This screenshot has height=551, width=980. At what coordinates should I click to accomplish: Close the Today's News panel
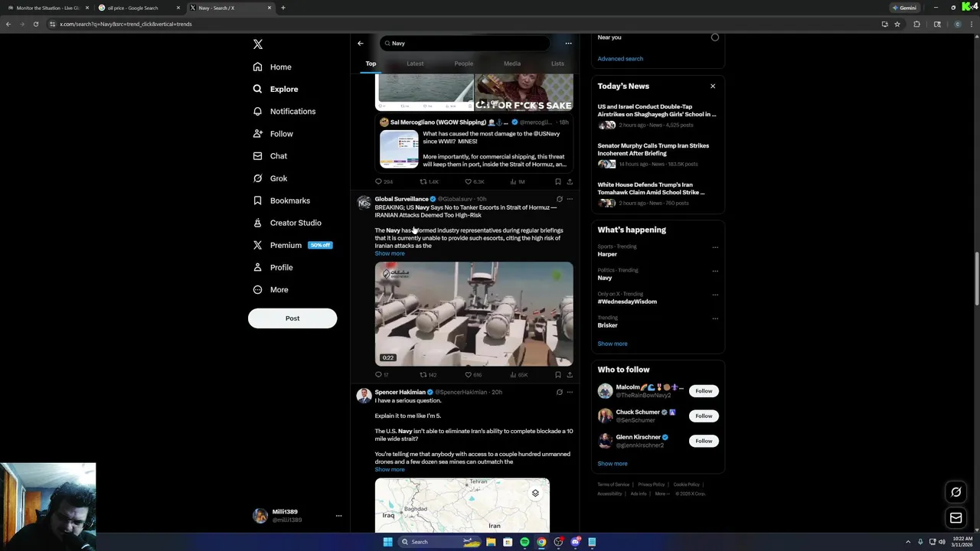713,86
